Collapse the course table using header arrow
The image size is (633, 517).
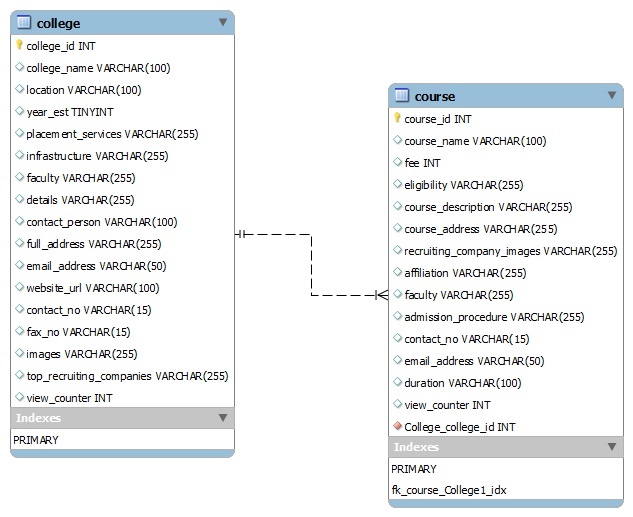612,95
